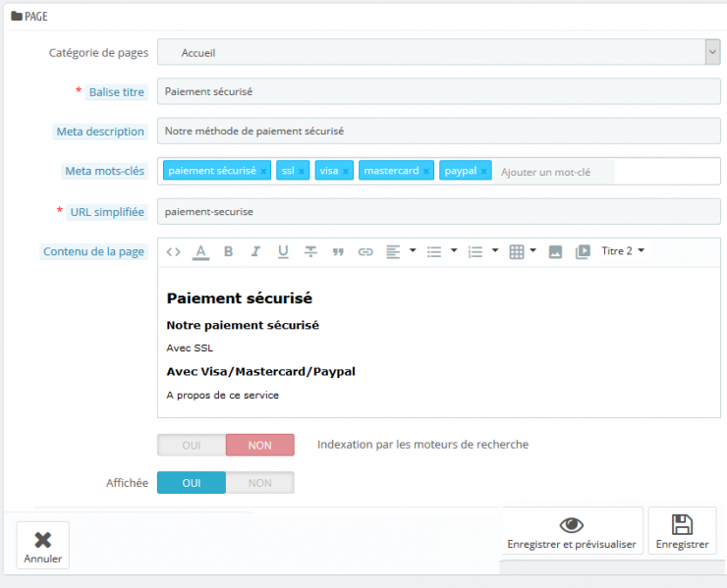Remove the 'paiement sécurisé' keyword tag
The height and width of the screenshot is (588, 727).
(x=263, y=172)
